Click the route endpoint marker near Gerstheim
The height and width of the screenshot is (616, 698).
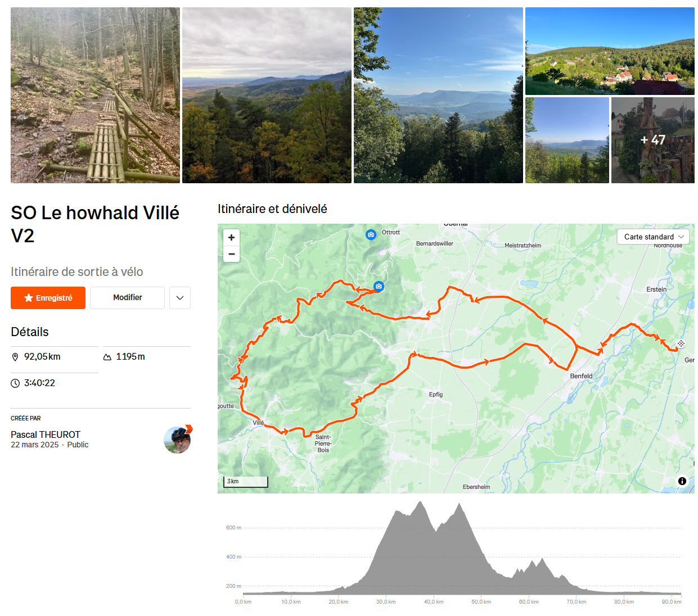[x=681, y=343]
